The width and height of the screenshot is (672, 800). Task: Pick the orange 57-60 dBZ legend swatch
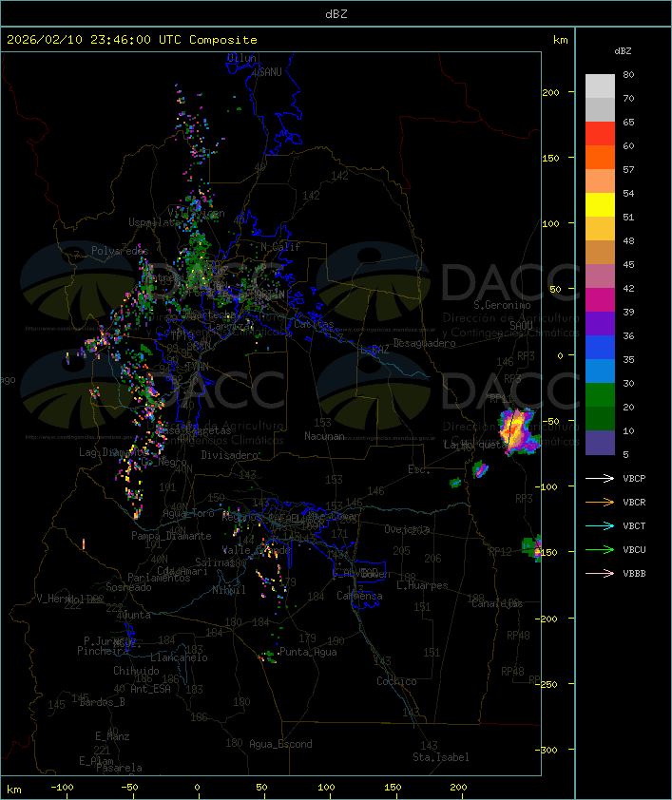coord(600,157)
